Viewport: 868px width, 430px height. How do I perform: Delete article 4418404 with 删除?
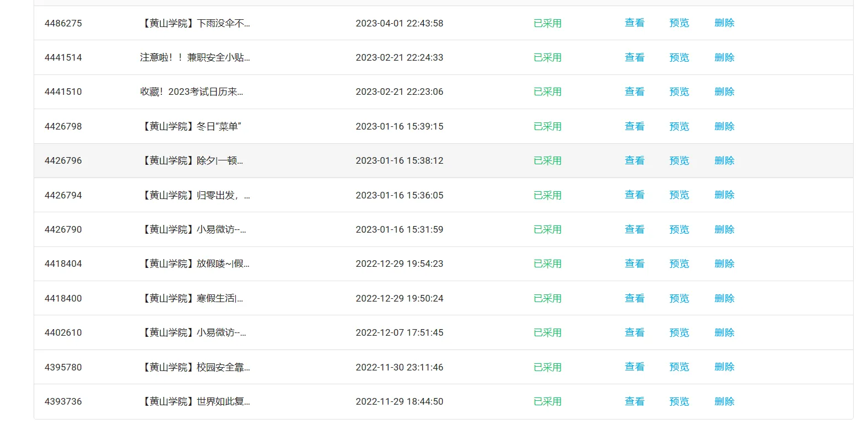724,264
